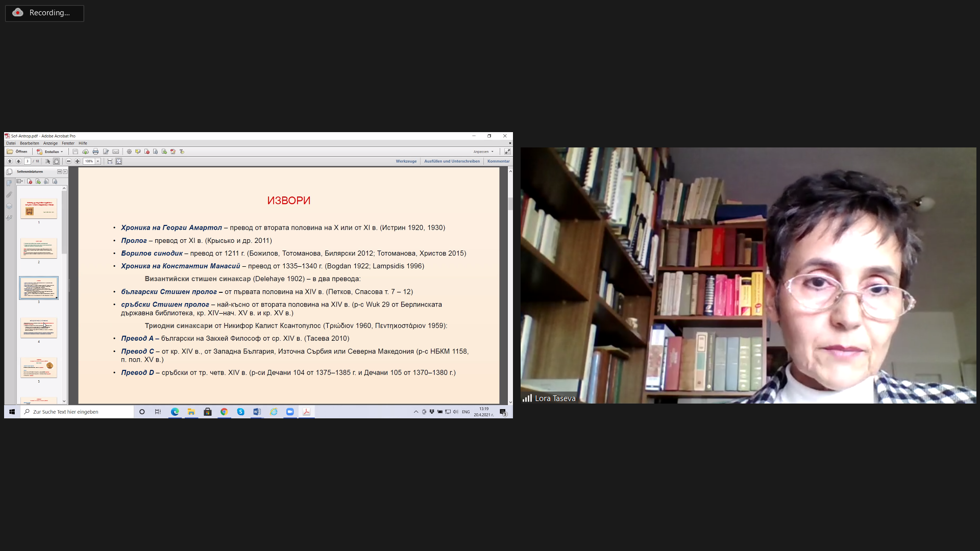Go to previous page arrow
Screen dimensions: 980x551
click(x=10, y=161)
